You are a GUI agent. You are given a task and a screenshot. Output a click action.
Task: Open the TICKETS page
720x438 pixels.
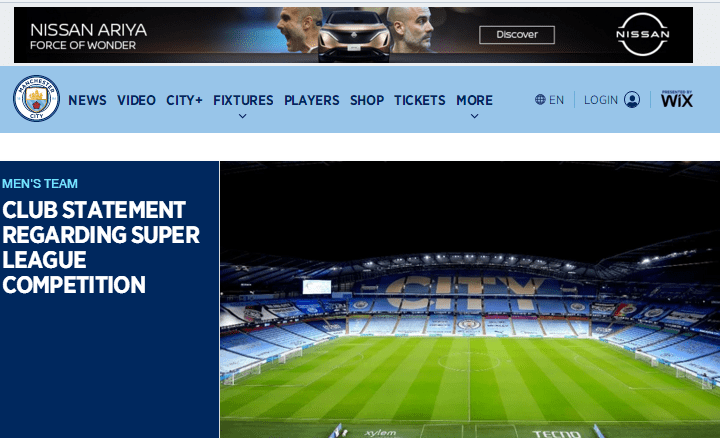click(x=420, y=100)
